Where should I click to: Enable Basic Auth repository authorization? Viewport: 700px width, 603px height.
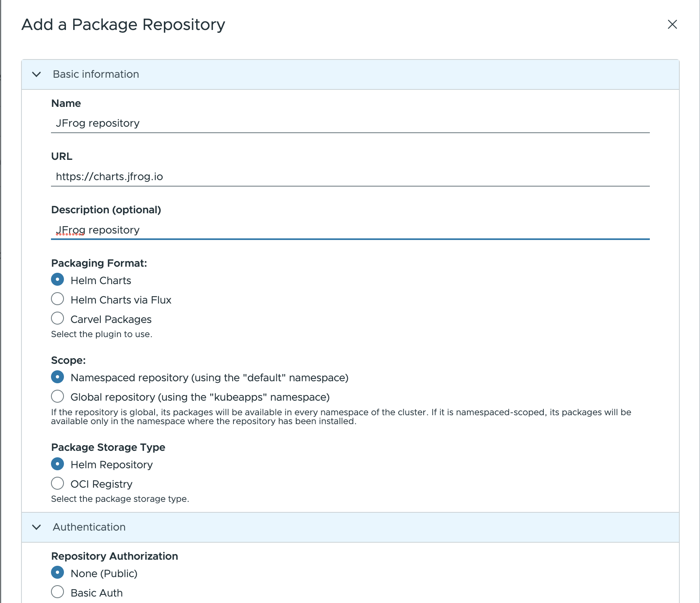pyautogui.click(x=57, y=592)
